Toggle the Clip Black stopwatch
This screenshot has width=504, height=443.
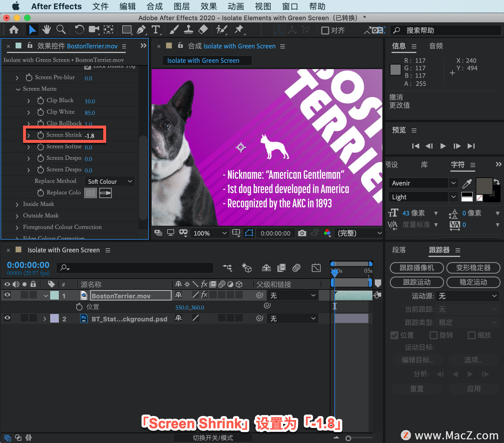tap(41, 101)
